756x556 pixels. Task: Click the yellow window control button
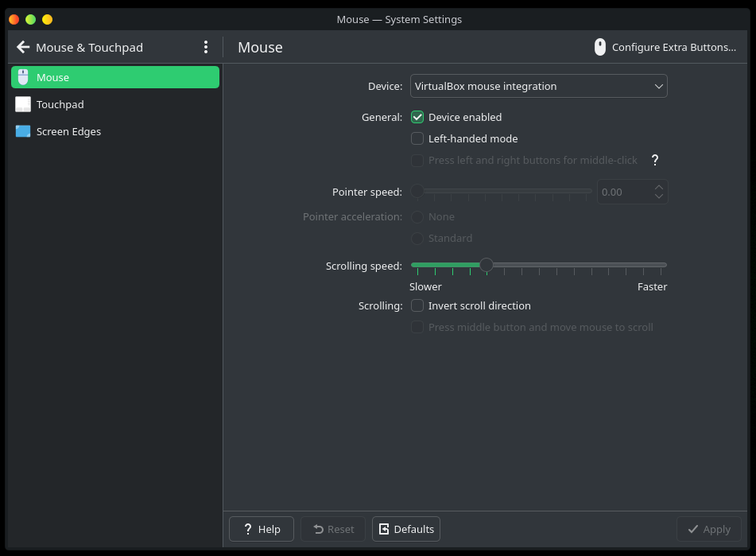tap(47, 19)
